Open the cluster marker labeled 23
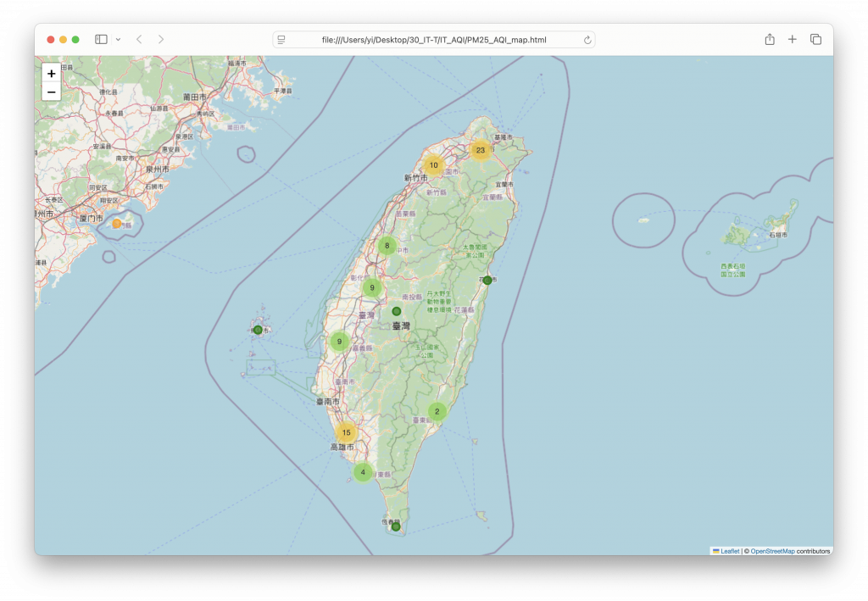This screenshot has width=868, height=601. (481, 150)
